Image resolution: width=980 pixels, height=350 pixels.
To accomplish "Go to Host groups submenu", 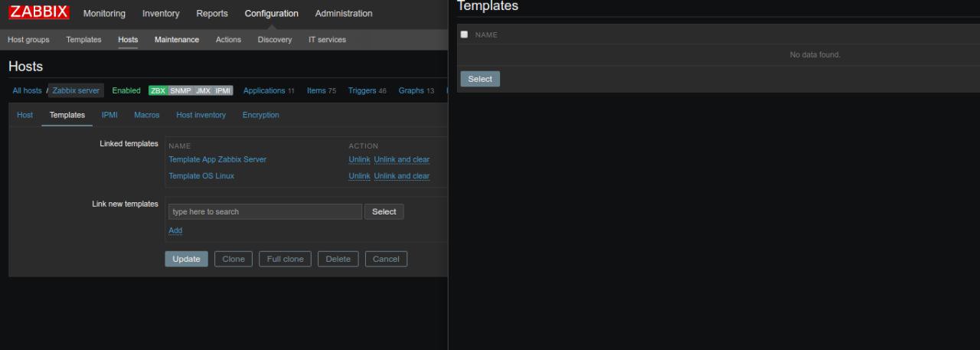I will (x=28, y=40).
